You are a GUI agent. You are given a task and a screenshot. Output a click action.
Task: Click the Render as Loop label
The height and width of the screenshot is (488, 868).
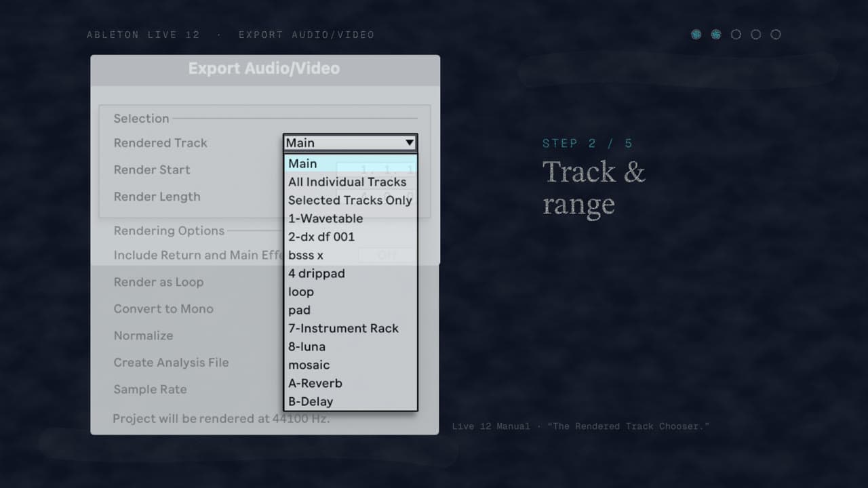pyautogui.click(x=158, y=282)
